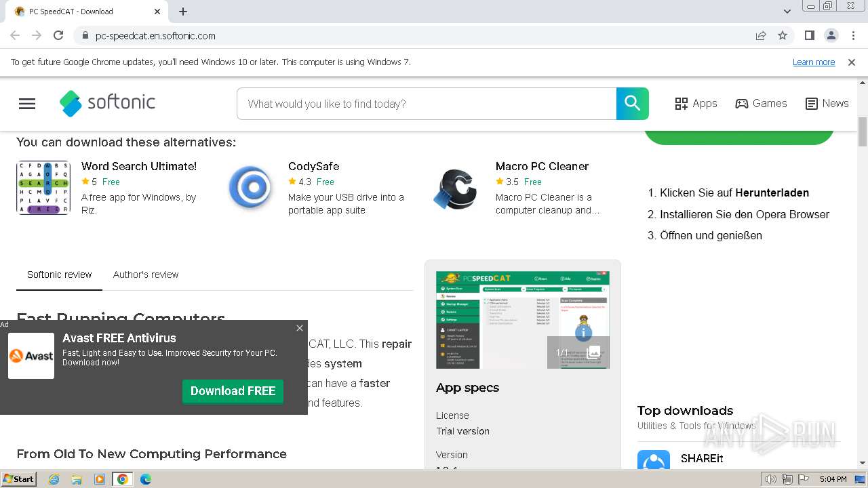The image size is (868, 488).
Task: Click the CodySafe app icon
Action: 250,188
